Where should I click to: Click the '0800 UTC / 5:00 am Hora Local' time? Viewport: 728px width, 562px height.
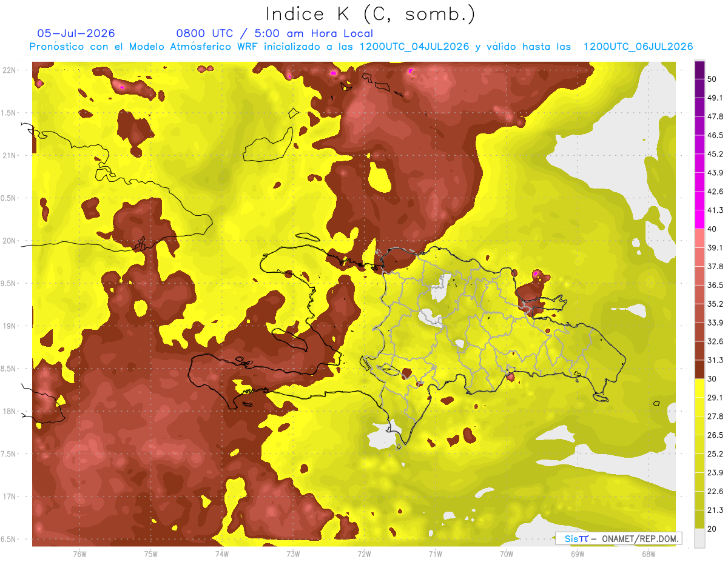coord(274,33)
